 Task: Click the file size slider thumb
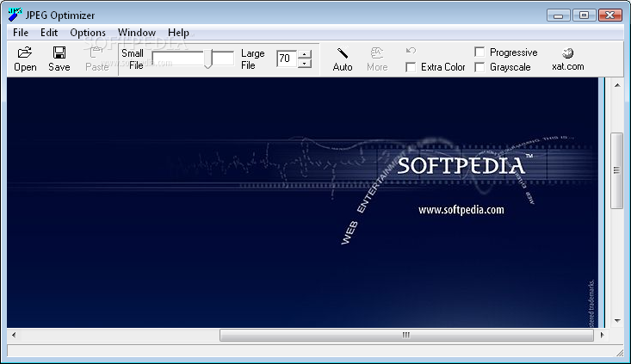click(x=208, y=59)
